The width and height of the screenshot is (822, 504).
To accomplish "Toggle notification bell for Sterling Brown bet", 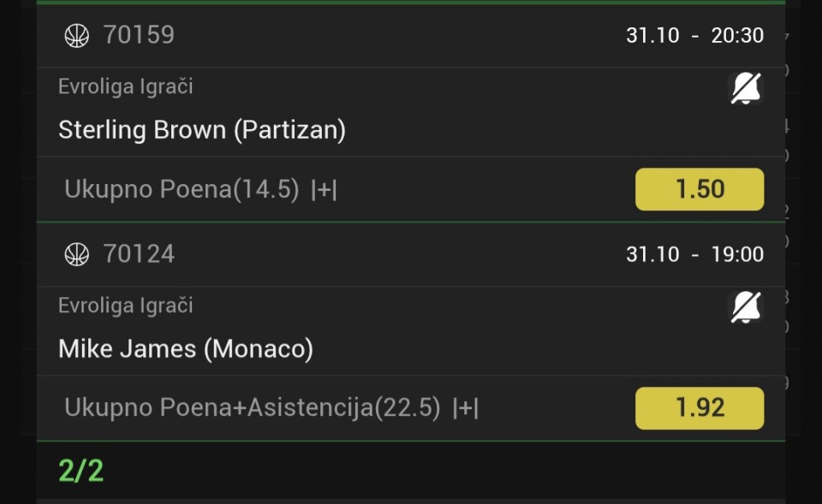I will pos(746,88).
